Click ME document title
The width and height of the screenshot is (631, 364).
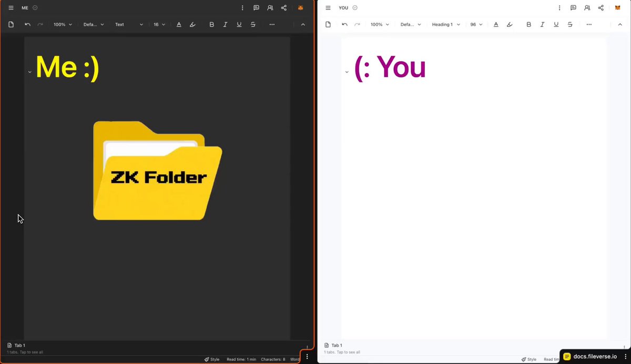tap(25, 8)
